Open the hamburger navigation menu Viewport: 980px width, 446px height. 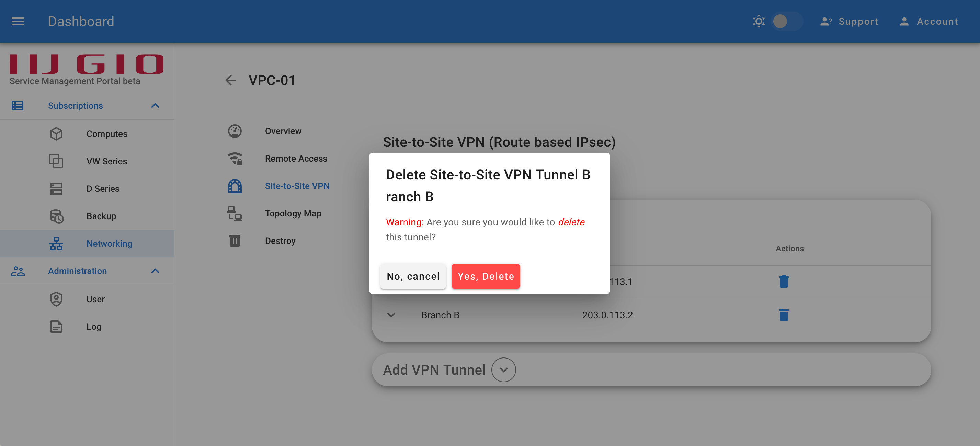click(x=18, y=21)
